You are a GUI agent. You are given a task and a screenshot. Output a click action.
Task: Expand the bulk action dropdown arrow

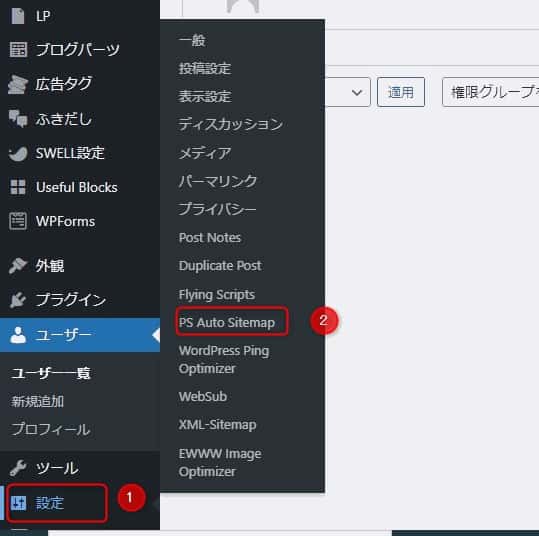[357, 92]
